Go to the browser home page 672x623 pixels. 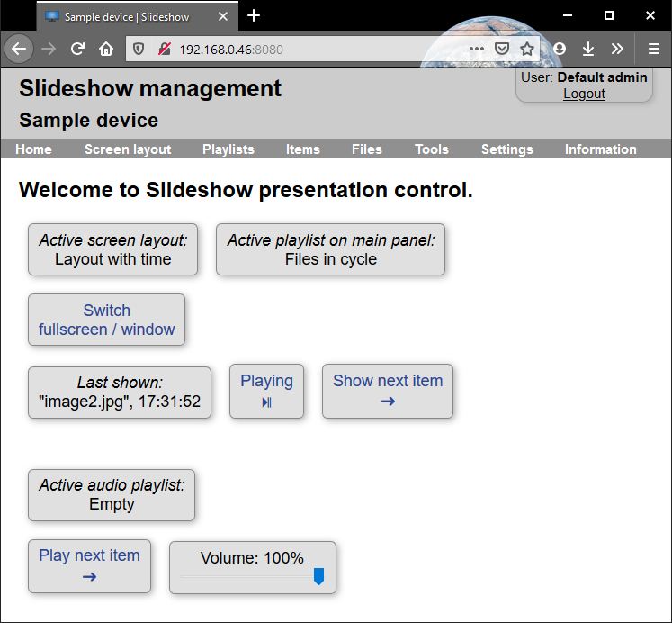click(x=106, y=49)
